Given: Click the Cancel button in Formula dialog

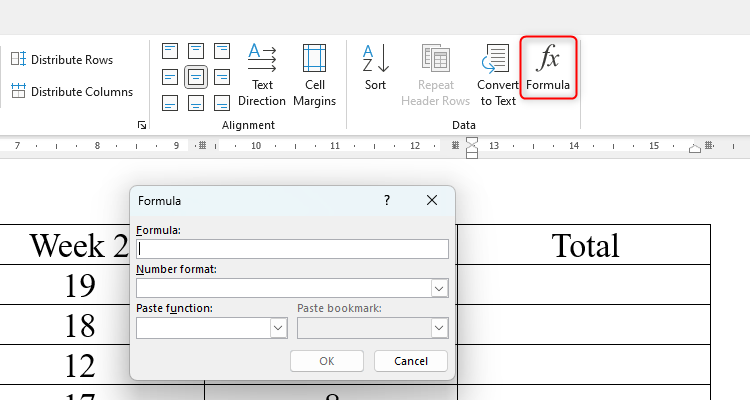Looking at the screenshot, I should pos(410,361).
